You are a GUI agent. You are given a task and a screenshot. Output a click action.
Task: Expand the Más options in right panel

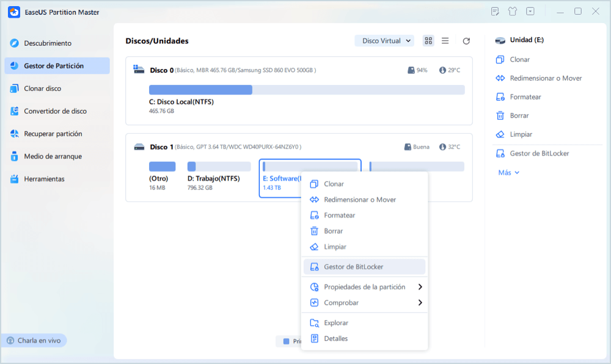508,172
